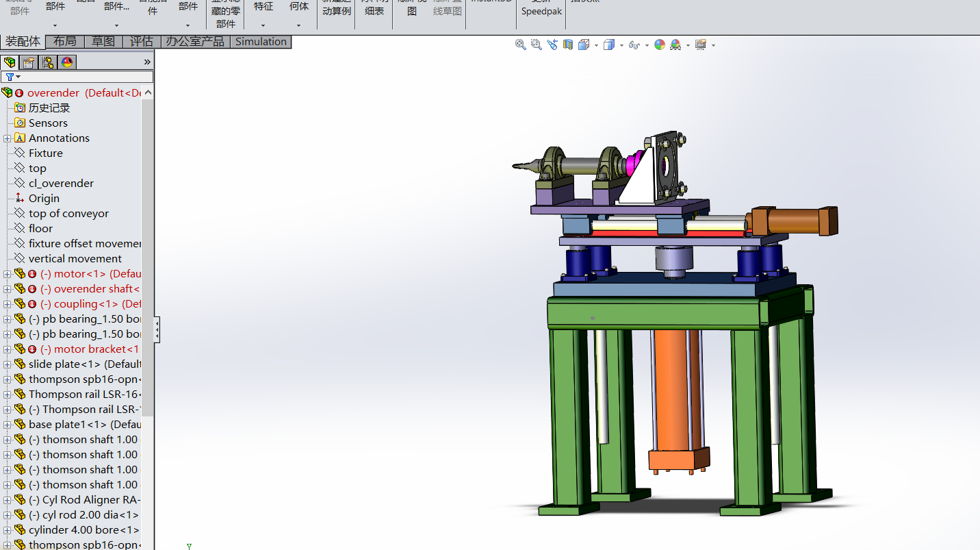Image resolution: width=980 pixels, height=550 pixels.
Task: Open the ConfigurationManager tab icon
Action: point(48,62)
